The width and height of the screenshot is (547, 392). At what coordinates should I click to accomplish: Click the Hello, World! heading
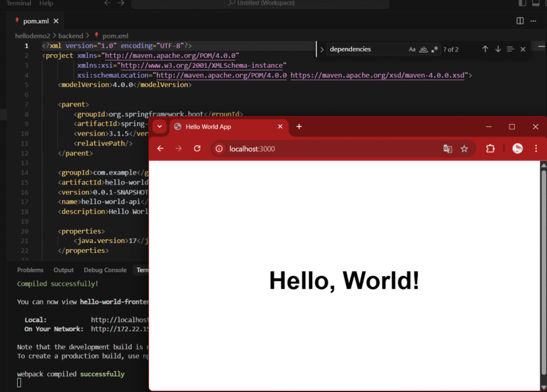(344, 281)
